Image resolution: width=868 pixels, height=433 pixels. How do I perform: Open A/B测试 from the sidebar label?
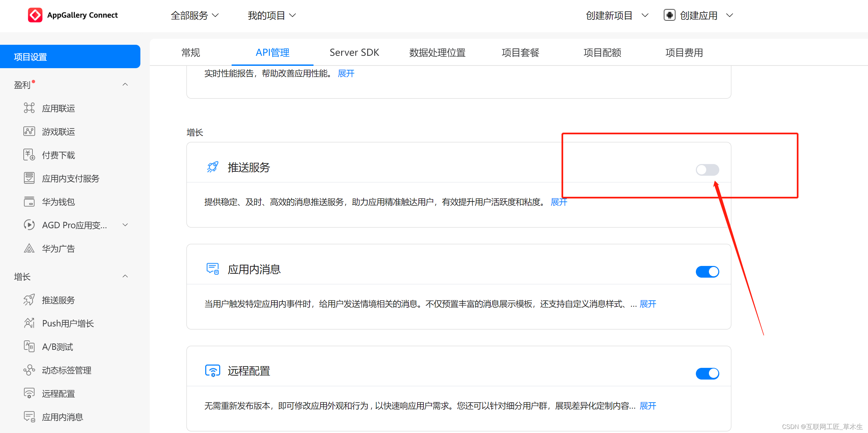pyautogui.click(x=57, y=347)
